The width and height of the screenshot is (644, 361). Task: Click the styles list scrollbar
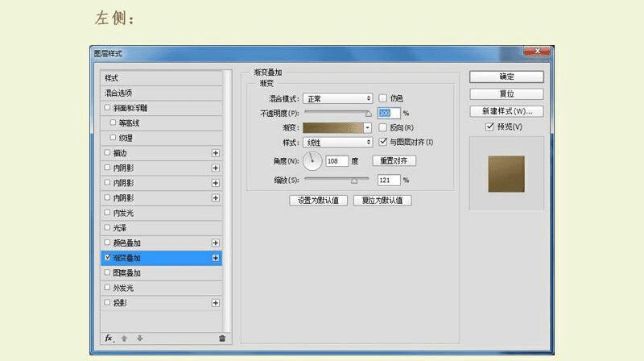tap(226, 201)
